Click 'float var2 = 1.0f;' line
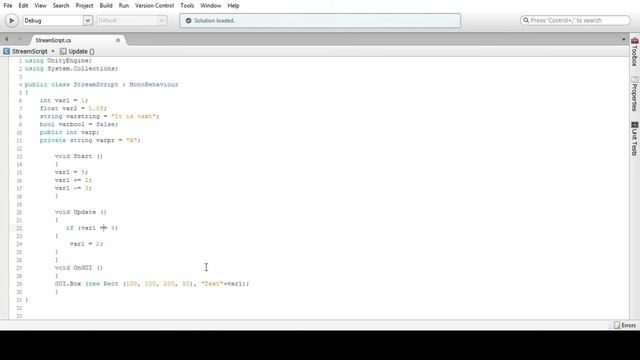This screenshot has height=360, width=640. pos(73,108)
